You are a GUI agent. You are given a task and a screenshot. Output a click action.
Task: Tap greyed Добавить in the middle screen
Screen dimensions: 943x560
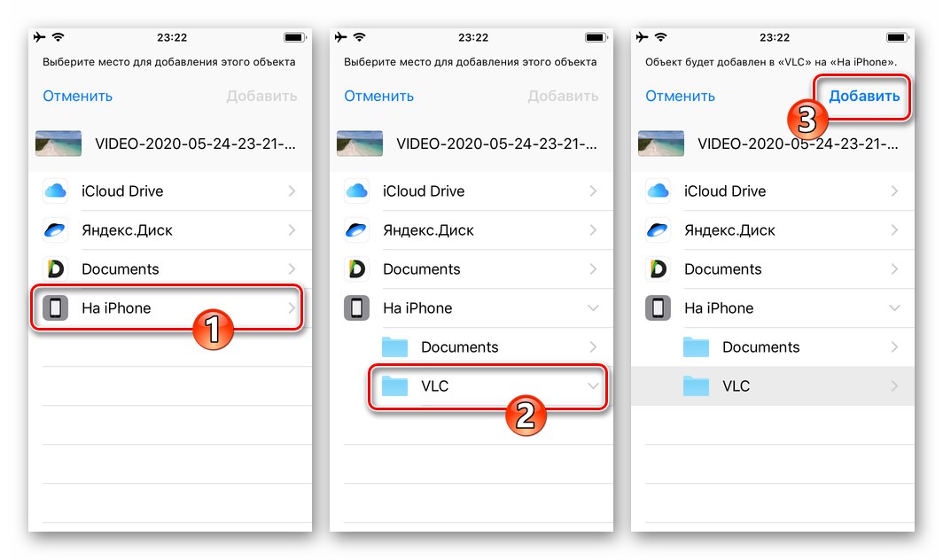(563, 97)
